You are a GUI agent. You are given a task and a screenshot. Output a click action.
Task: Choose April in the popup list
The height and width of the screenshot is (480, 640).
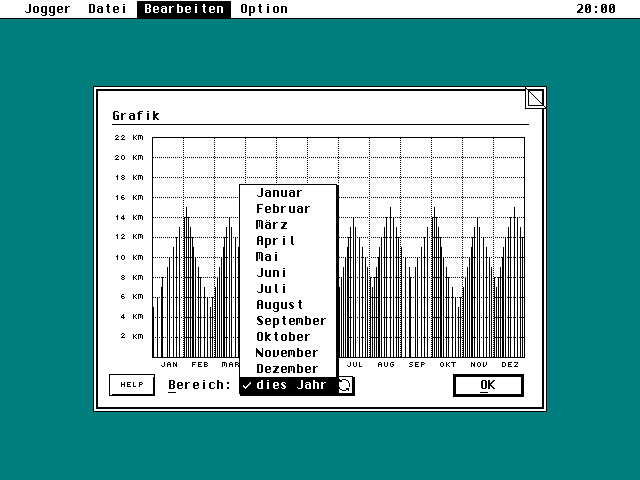(x=288, y=240)
